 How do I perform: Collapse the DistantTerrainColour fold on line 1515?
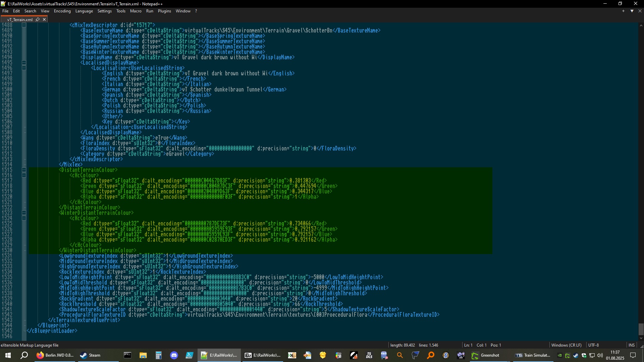pos(24,170)
